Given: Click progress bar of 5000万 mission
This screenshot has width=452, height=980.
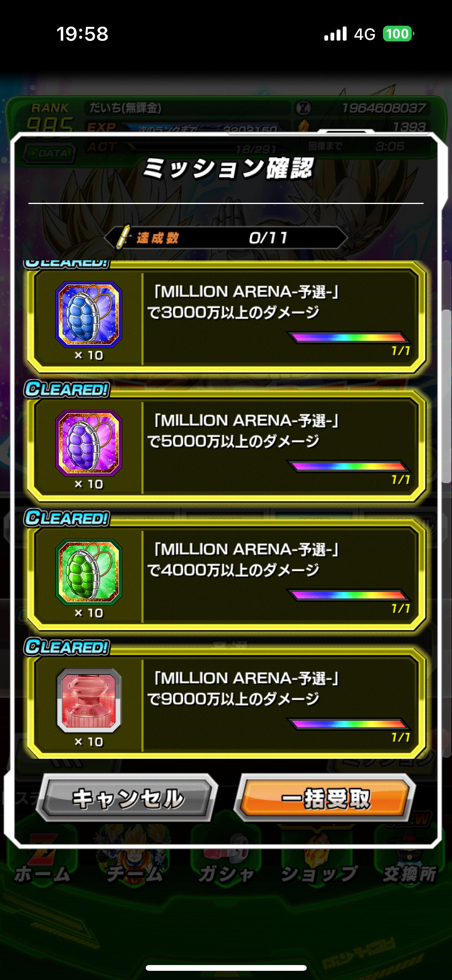Looking at the screenshot, I should point(349,466).
